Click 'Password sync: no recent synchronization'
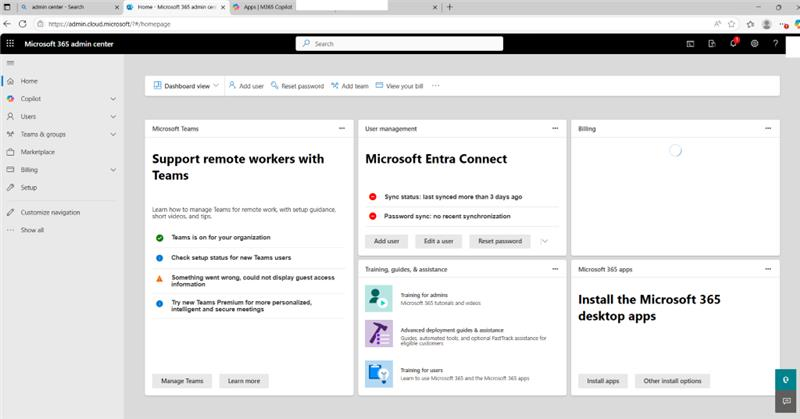Screen dimensions: 800x419 coord(447,216)
